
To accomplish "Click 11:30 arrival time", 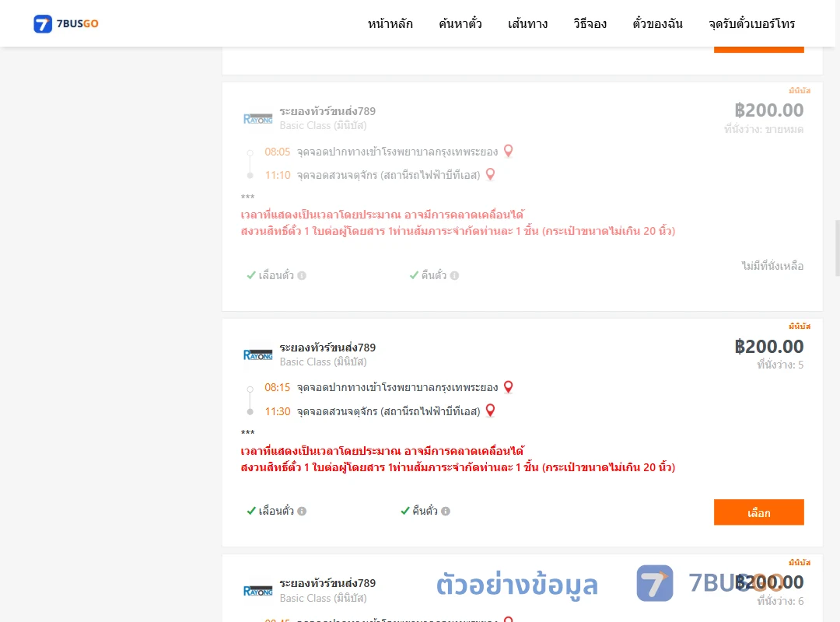I will click(x=277, y=411).
